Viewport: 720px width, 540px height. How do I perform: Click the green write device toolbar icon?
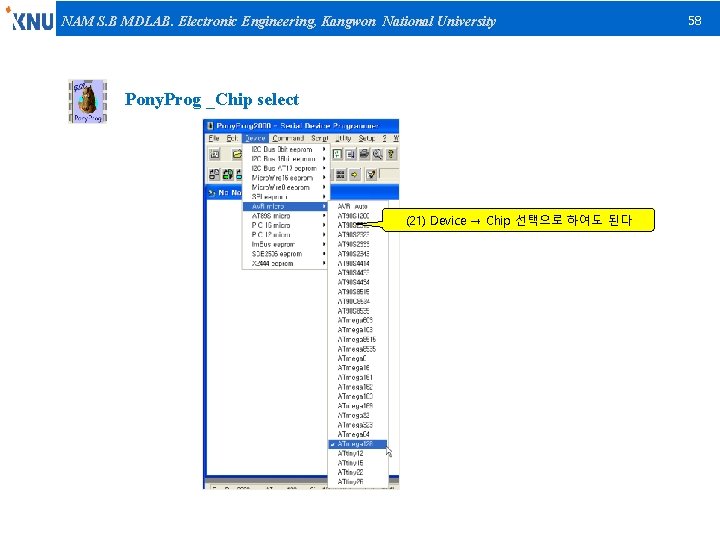(228, 174)
